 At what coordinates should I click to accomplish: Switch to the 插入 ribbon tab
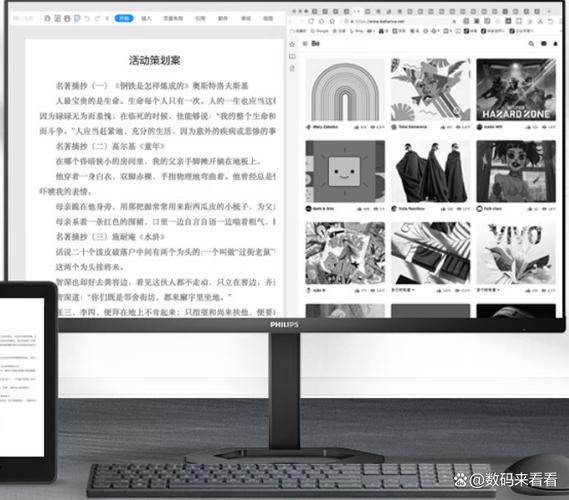click(x=146, y=18)
